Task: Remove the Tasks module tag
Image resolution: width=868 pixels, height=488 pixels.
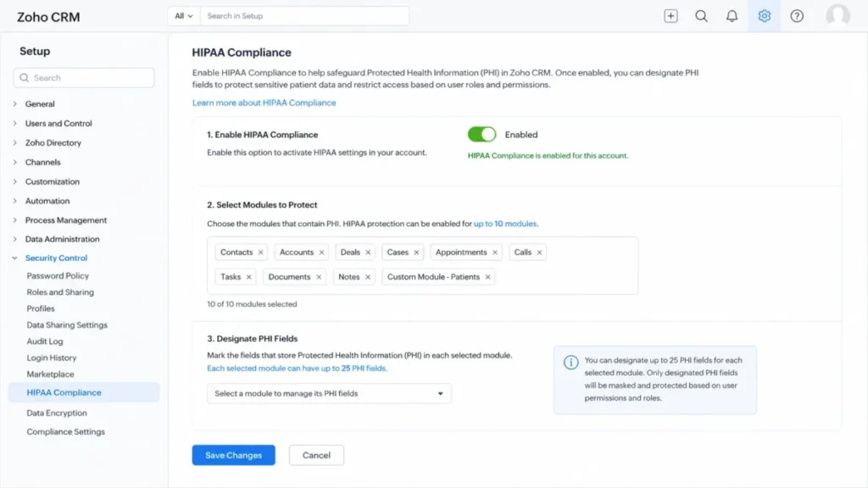Action: 249,277
